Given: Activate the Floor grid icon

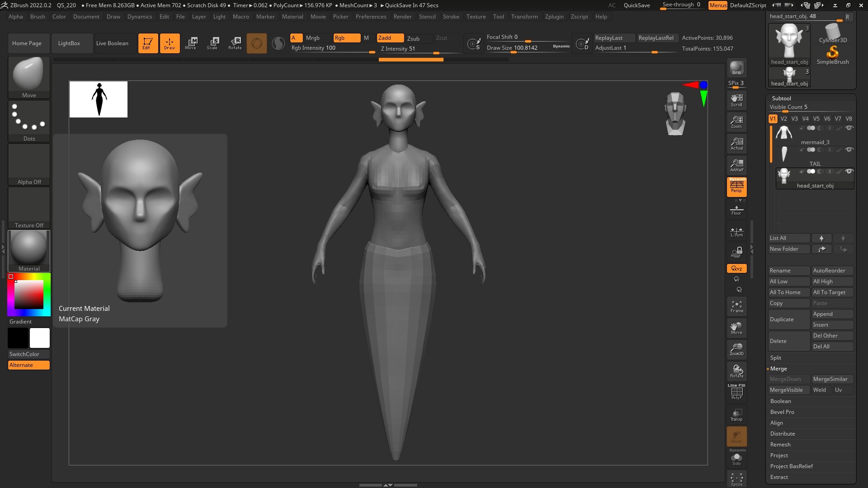Looking at the screenshot, I should click(x=736, y=209).
